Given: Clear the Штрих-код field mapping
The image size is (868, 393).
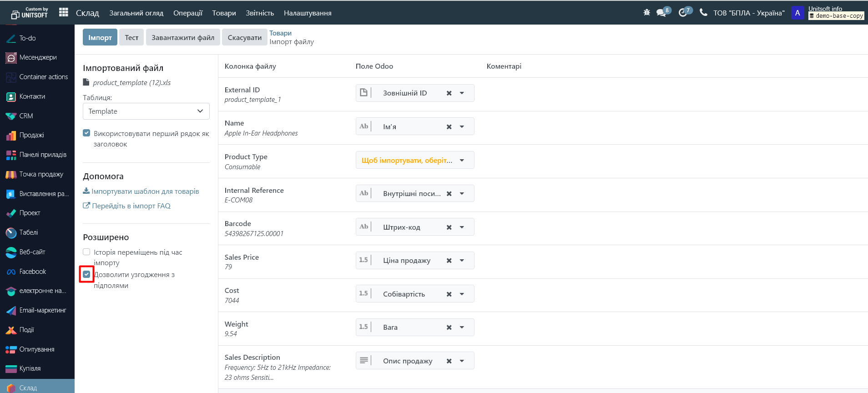Looking at the screenshot, I should [449, 227].
